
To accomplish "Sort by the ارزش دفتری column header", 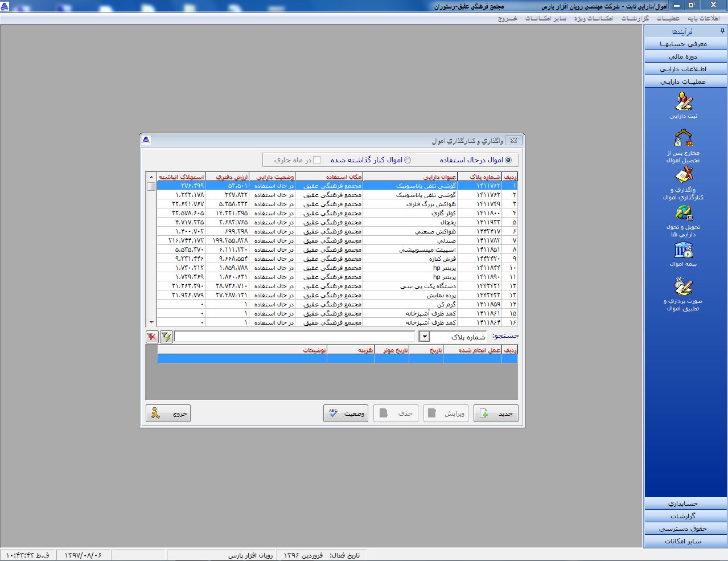I will pos(227,177).
